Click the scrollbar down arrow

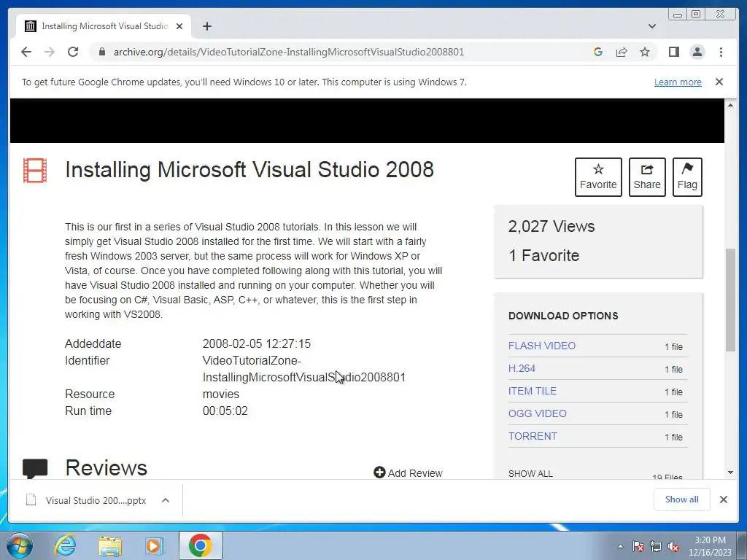coord(730,472)
